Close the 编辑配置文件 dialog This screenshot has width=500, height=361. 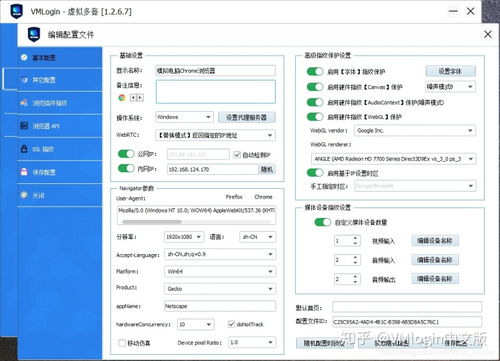coord(488,34)
